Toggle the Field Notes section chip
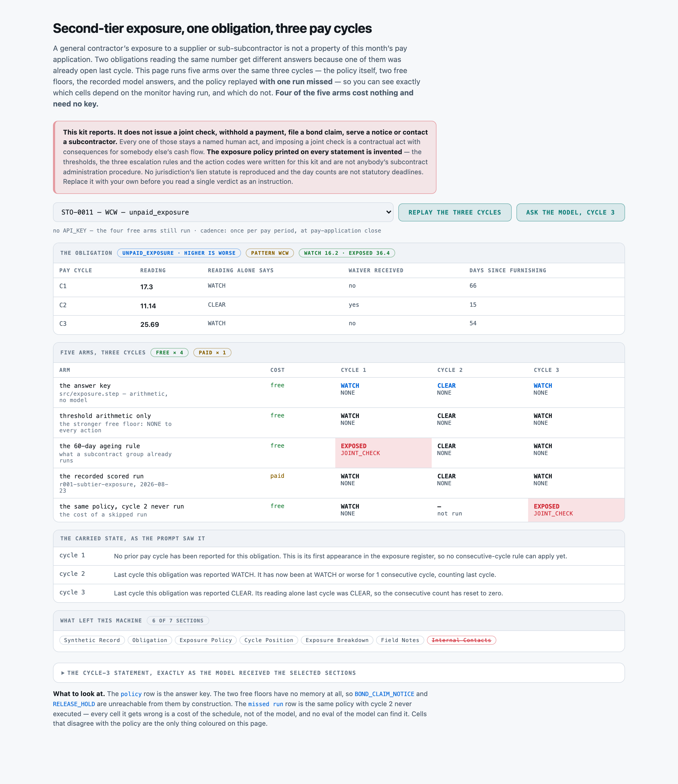 click(x=400, y=640)
